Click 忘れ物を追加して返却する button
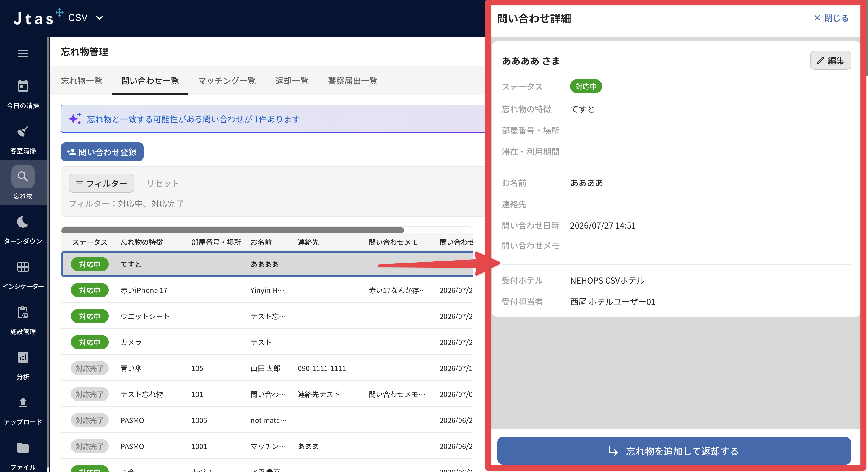868x472 pixels. pyautogui.click(x=674, y=451)
